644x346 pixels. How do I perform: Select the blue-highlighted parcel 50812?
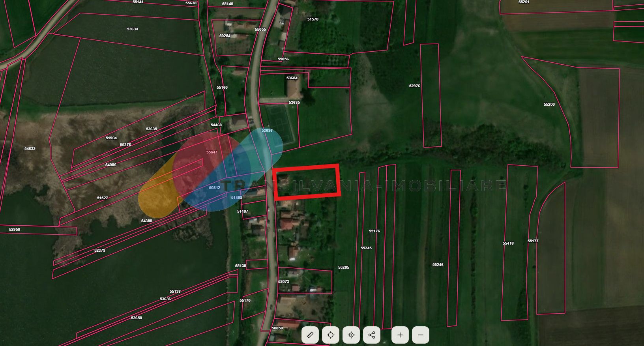(215, 188)
